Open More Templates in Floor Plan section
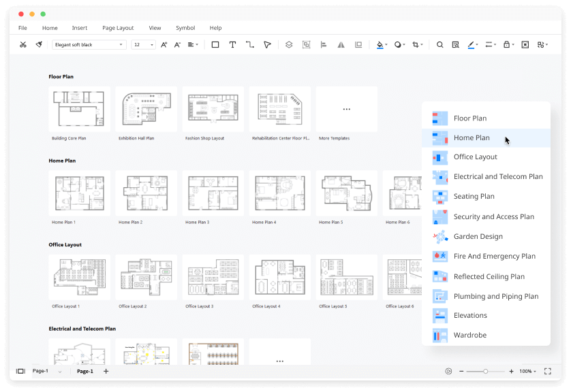571x392 pixels. click(x=346, y=109)
